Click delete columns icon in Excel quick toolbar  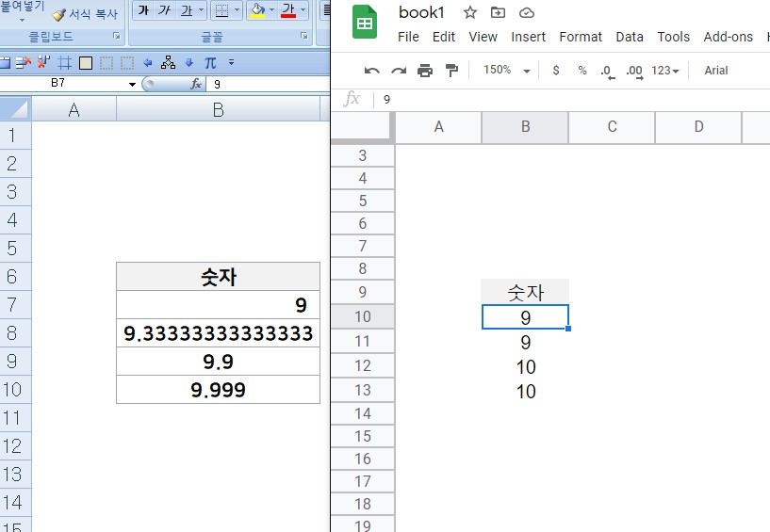coord(43,62)
